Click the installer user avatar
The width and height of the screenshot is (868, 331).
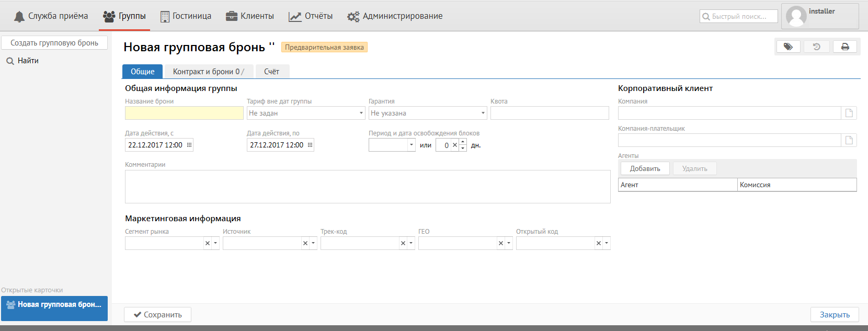pyautogui.click(x=796, y=16)
